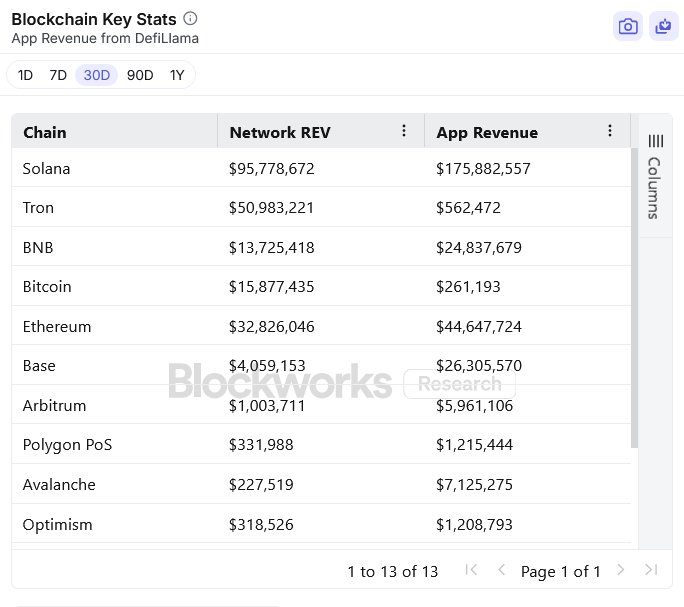
Task: Select the Tron chain cell
Action: pyautogui.click(x=114, y=207)
